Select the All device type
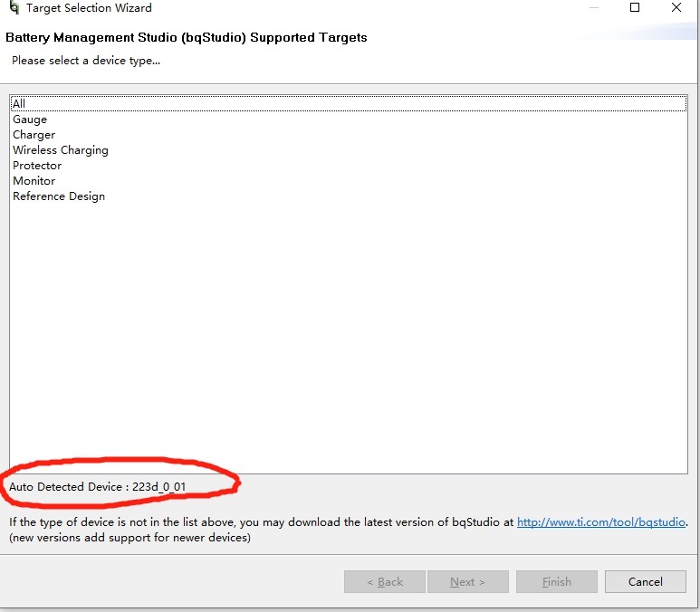700x612 pixels. pos(349,103)
